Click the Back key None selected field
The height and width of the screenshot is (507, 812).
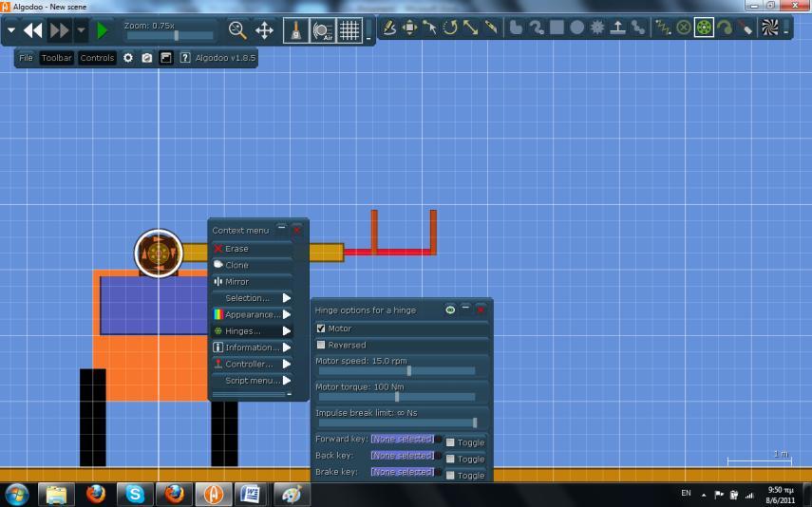coord(403,455)
